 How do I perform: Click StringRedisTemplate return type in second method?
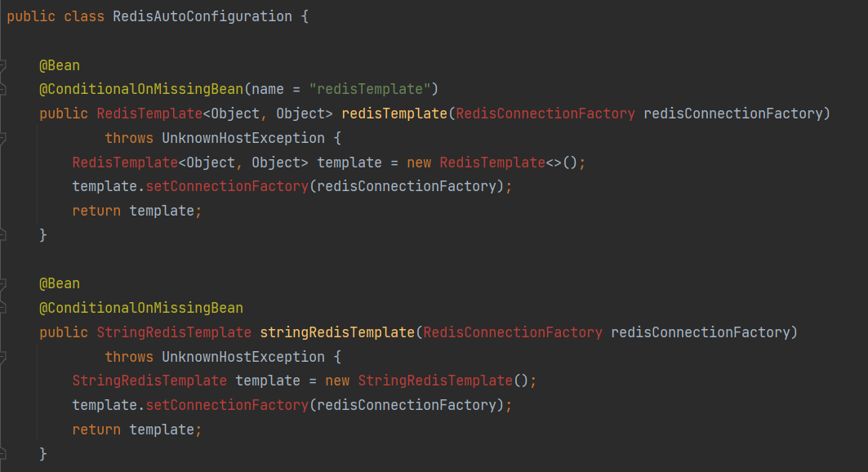[174, 332]
